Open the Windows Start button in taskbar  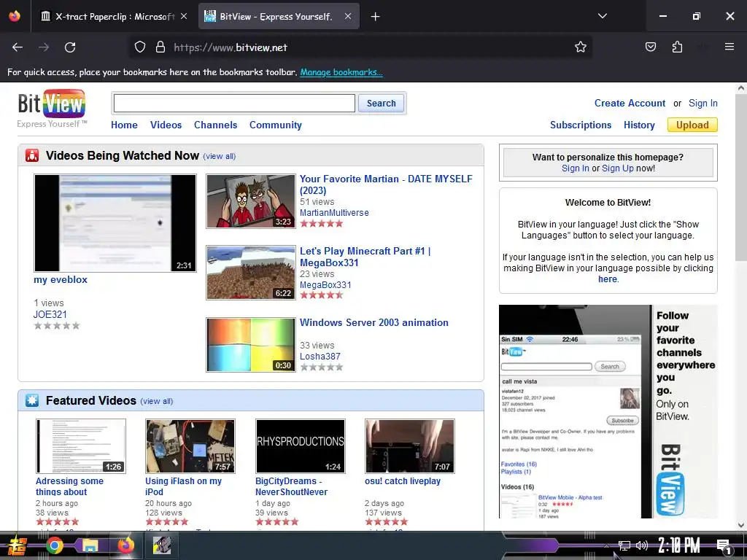click(17, 545)
